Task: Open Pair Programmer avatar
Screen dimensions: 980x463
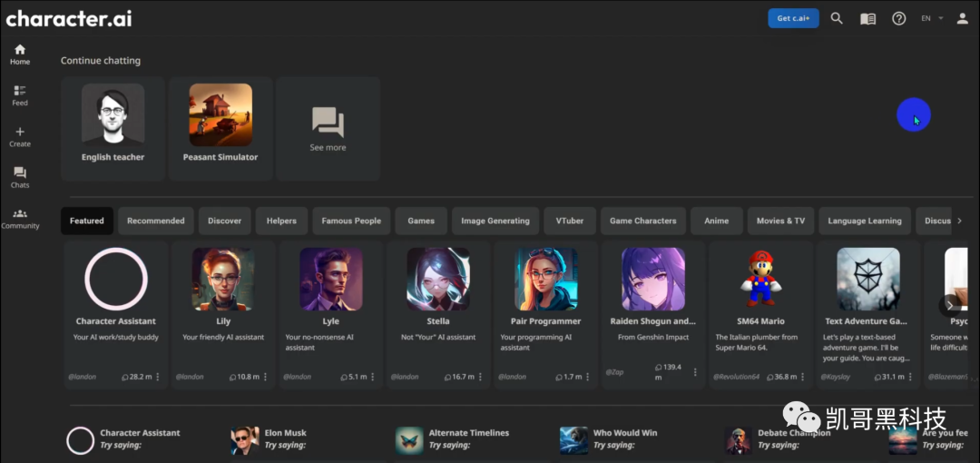Action: pyautogui.click(x=545, y=279)
